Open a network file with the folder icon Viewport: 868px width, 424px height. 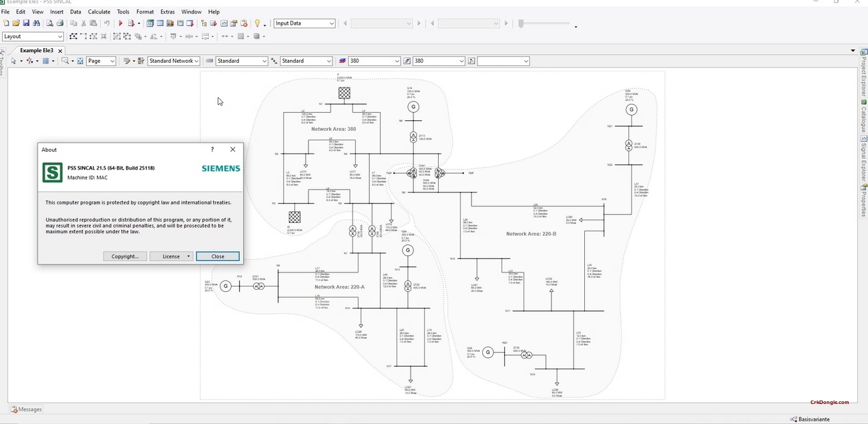tap(17, 23)
